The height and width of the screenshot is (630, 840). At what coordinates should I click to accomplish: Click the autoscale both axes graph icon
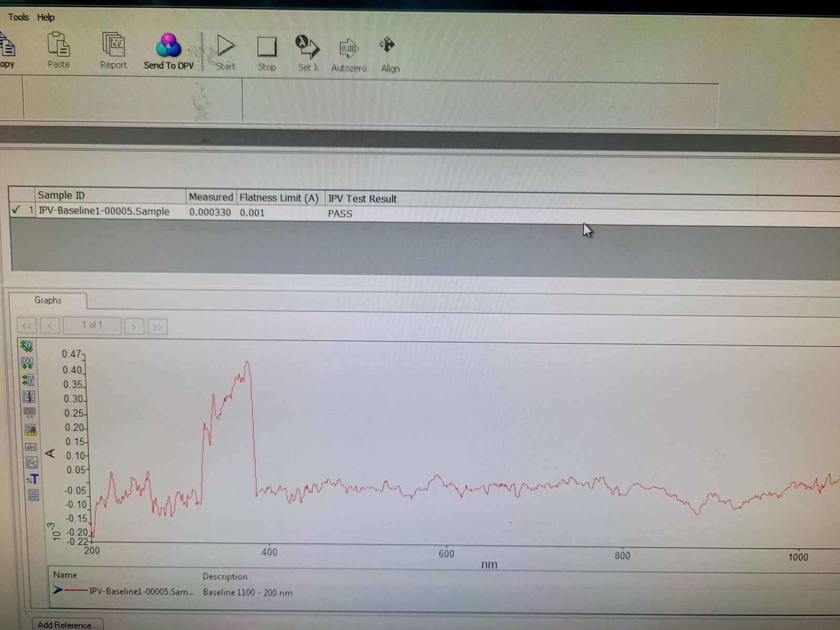pyautogui.click(x=27, y=346)
